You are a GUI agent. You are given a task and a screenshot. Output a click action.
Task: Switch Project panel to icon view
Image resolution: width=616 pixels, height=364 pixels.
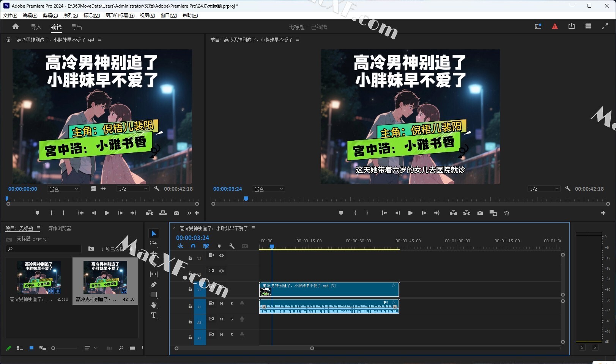[32, 348]
